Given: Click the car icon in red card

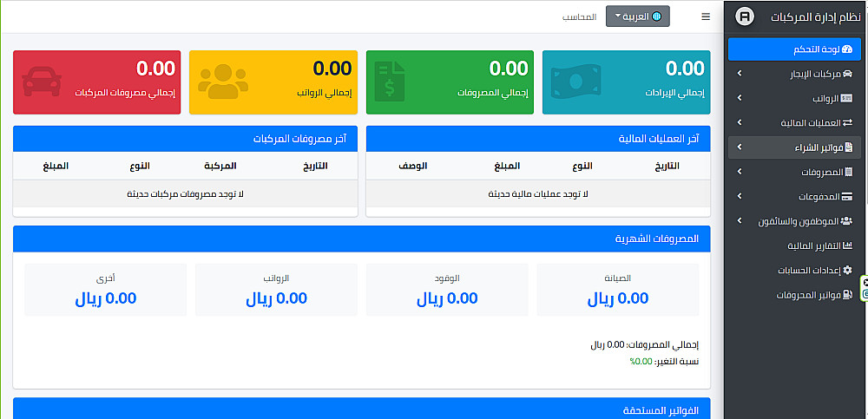Looking at the screenshot, I should click(42, 82).
